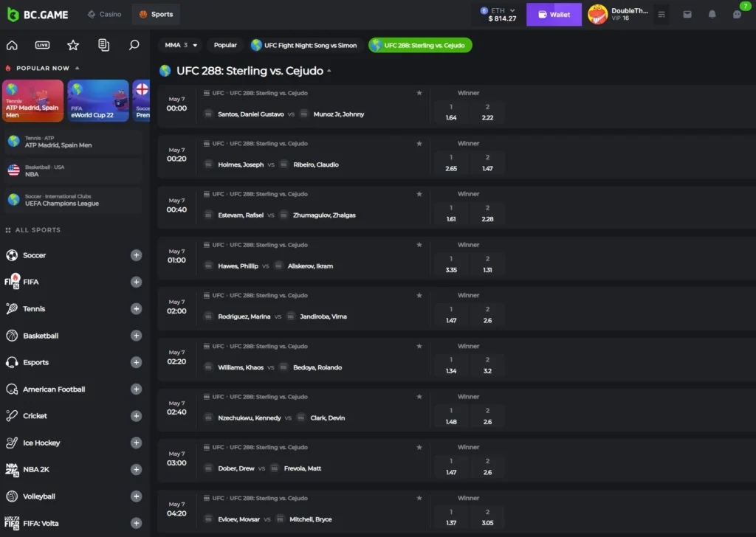Favorite the Nzechukwu vs Clark fight
This screenshot has height=537, width=756.
point(419,397)
